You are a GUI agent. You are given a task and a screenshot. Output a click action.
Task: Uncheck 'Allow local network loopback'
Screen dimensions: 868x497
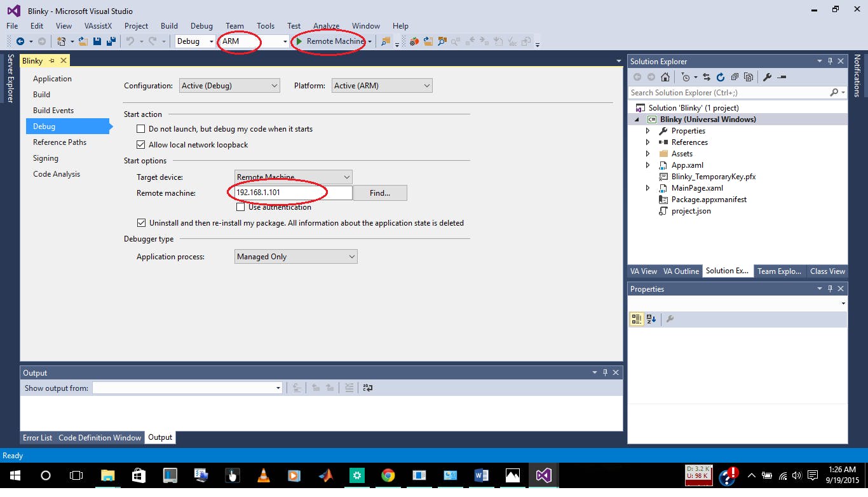pyautogui.click(x=141, y=145)
